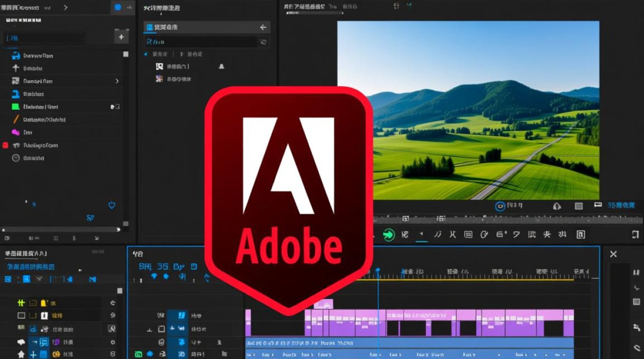Click the blue N-shaped icon in the bottom-left toolbar
Image resolution: width=644 pixels, height=359 pixels.
coord(92,279)
